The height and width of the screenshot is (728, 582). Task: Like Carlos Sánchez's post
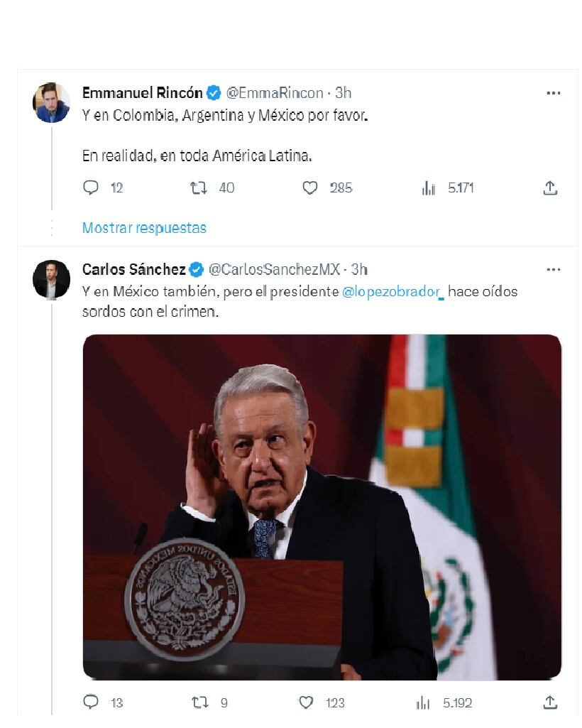(306, 702)
